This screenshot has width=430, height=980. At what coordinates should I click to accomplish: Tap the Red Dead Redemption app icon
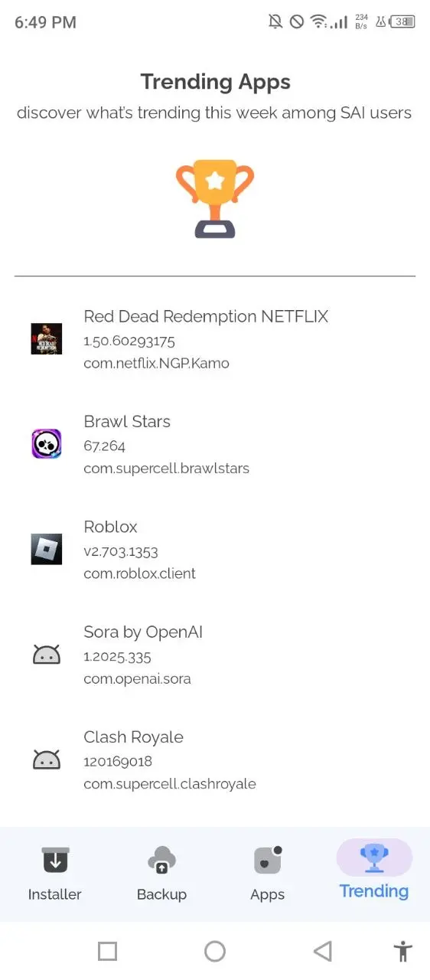click(47, 338)
